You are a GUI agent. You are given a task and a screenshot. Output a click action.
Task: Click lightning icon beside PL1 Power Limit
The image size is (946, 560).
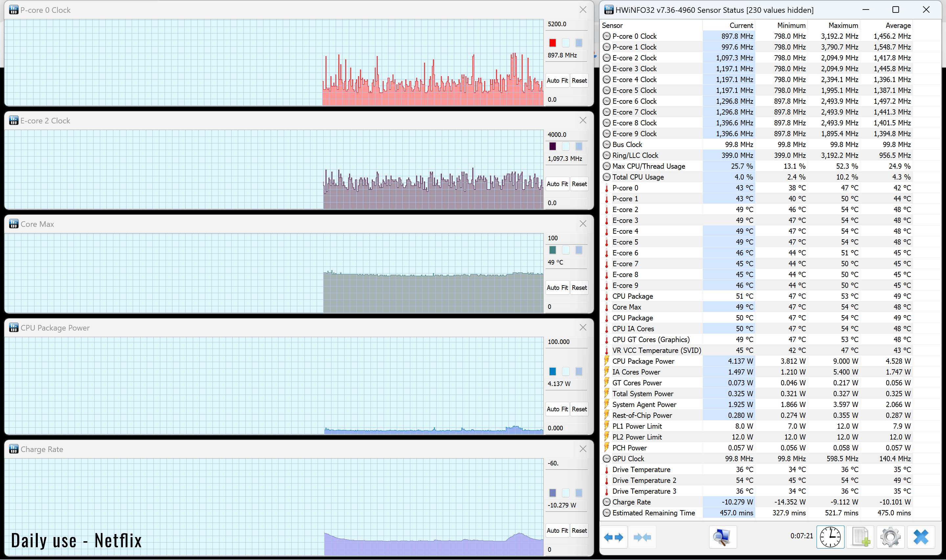[607, 426]
